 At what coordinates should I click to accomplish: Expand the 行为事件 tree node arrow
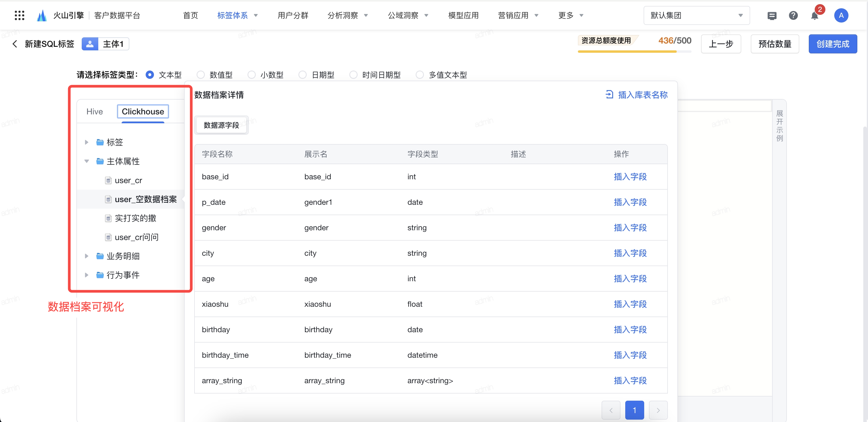[x=87, y=275]
